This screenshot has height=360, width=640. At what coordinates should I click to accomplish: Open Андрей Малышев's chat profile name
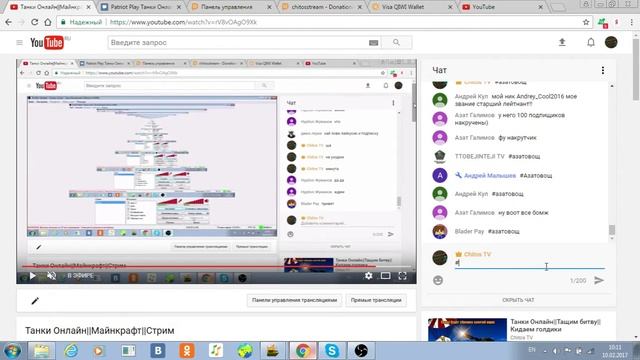pyautogui.click(x=490, y=176)
